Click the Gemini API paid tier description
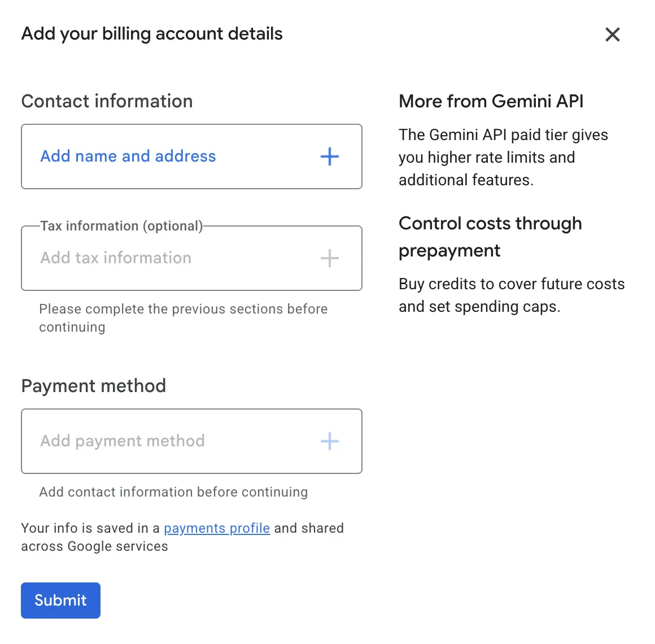655x644 pixels. click(x=503, y=158)
